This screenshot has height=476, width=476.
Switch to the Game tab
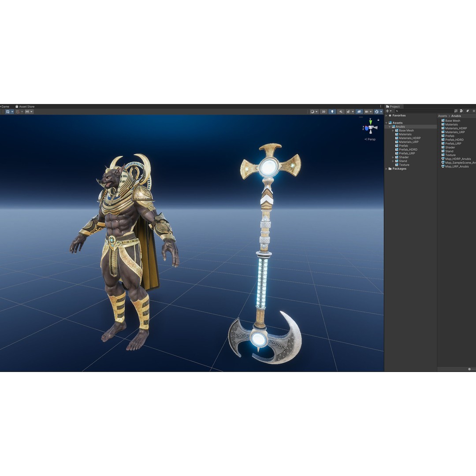click(5, 107)
